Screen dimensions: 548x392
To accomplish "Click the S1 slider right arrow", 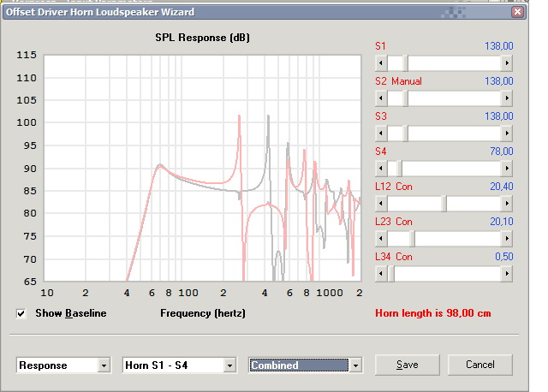I will 507,63.
